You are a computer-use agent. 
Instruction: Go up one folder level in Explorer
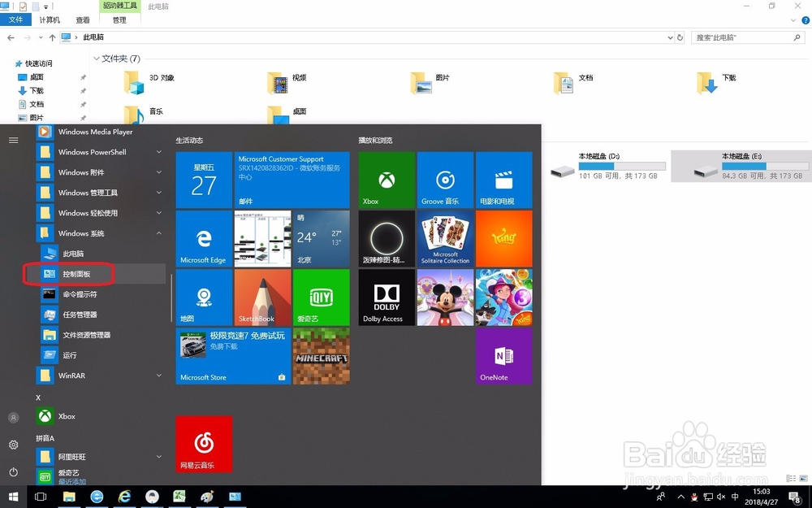point(52,37)
